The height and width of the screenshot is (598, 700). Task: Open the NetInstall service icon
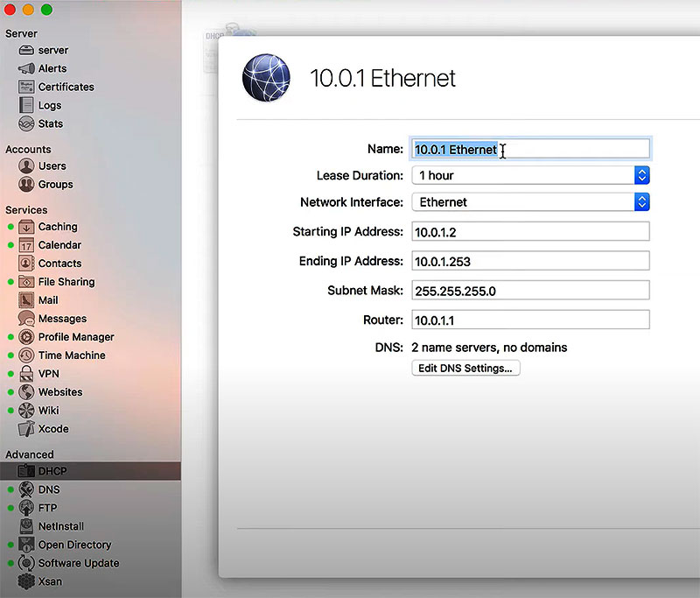click(x=26, y=526)
